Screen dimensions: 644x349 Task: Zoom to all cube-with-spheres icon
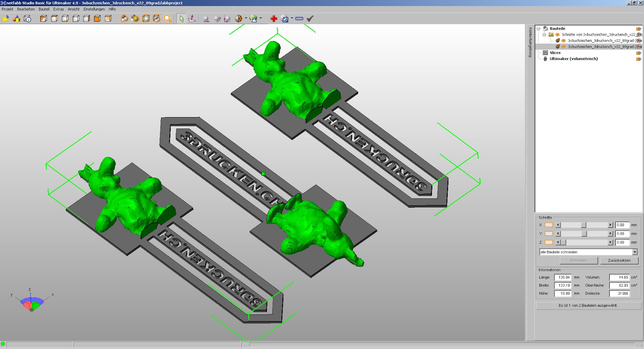pyautogui.click(x=157, y=19)
